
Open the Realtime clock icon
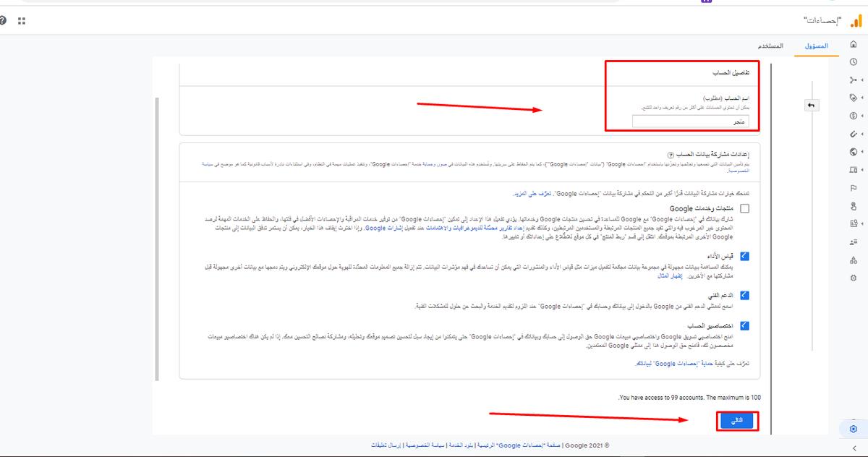point(854,61)
